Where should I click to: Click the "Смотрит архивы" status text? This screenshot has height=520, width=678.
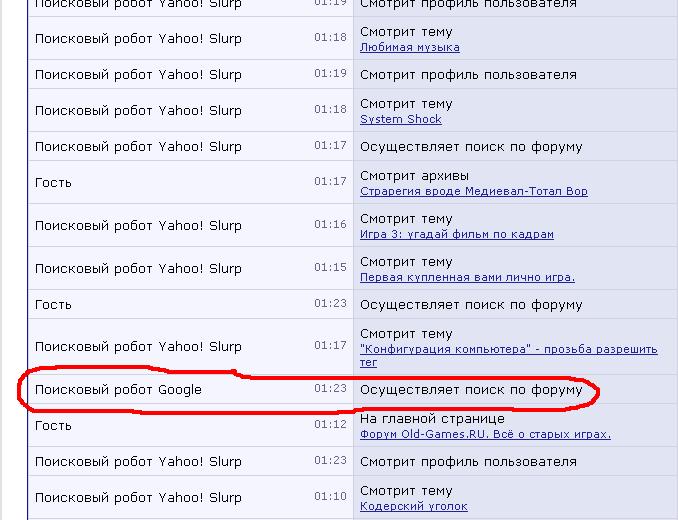pyautogui.click(x=414, y=176)
